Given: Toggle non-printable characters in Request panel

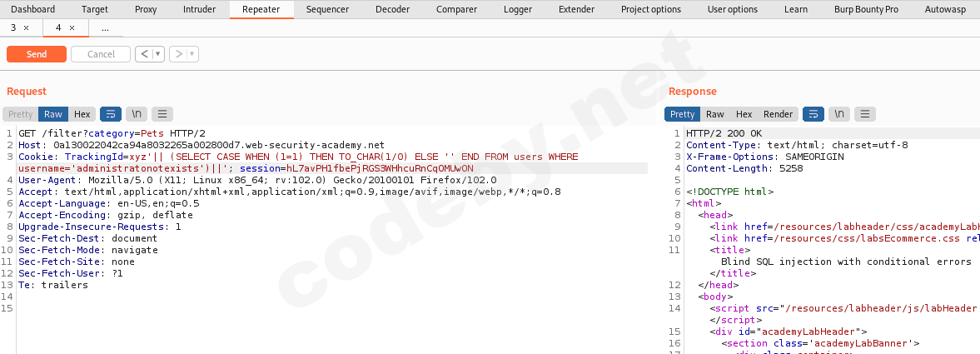Looking at the screenshot, I should pyautogui.click(x=137, y=114).
